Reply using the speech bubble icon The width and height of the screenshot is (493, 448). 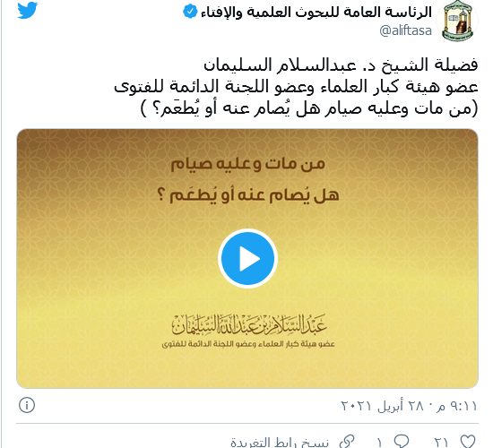click(402, 441)
